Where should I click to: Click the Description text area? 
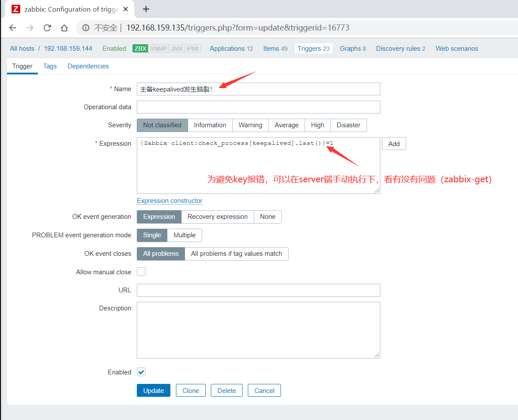[259, 330]
